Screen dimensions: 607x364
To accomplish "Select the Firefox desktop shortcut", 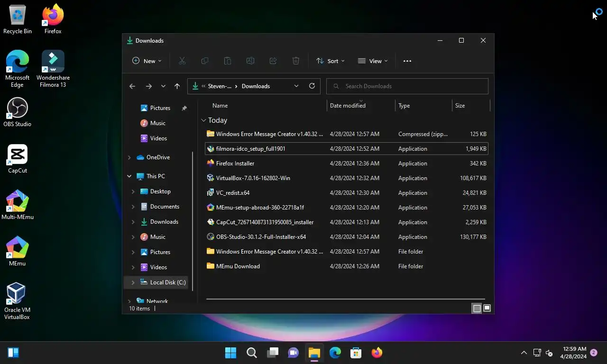I will 53,19.
